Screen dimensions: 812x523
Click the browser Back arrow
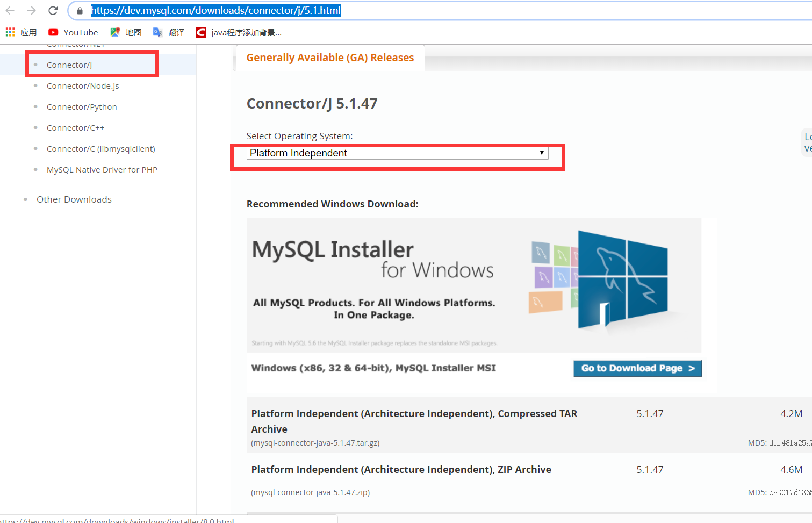pos(10,10)
